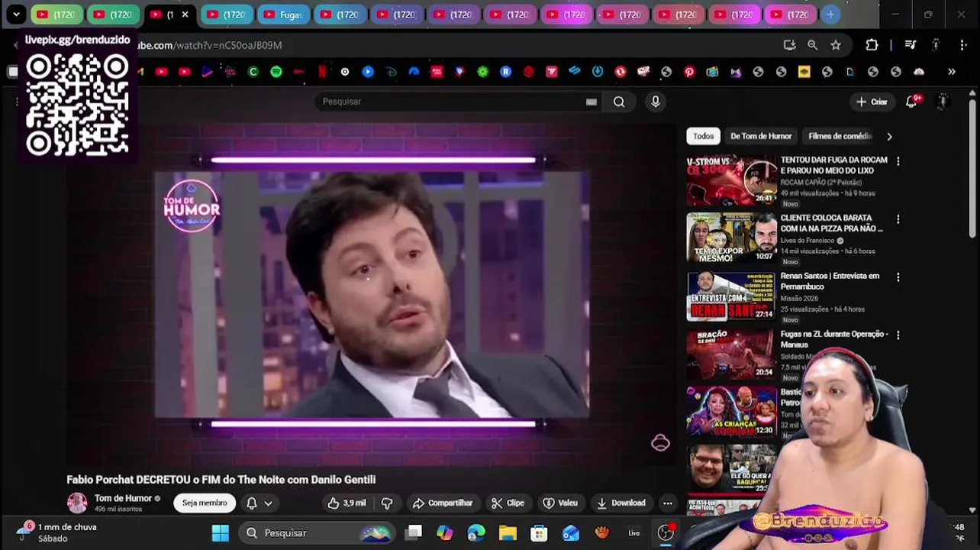Open more actions ellipsis below video
980x550 pixels.
click(x=668, y=503)
